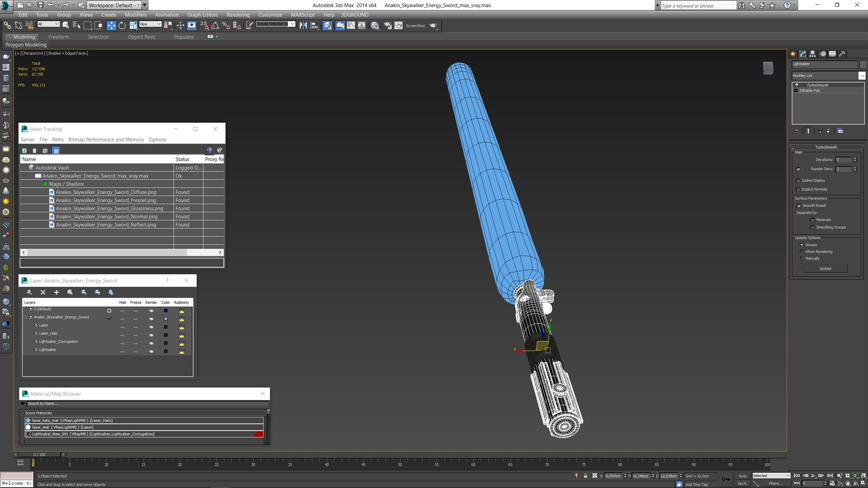Open the Rendering menu

(x=238, y=15)
